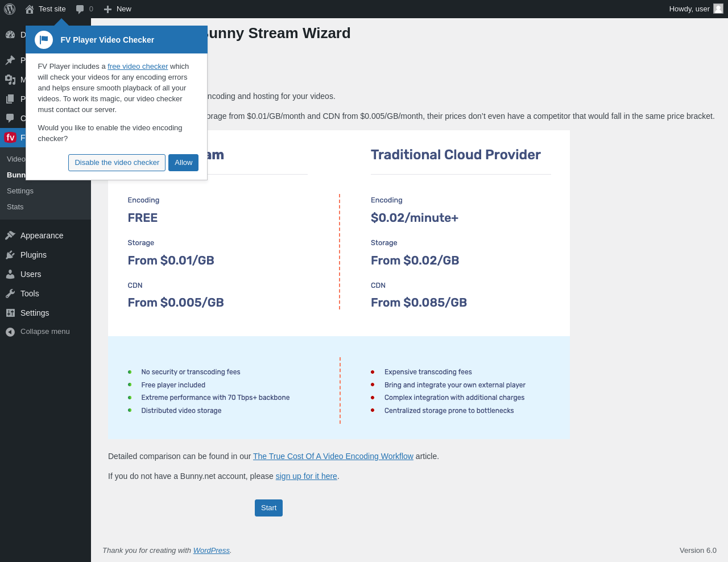Go to Plugins in the sidebar

point(45,255)
